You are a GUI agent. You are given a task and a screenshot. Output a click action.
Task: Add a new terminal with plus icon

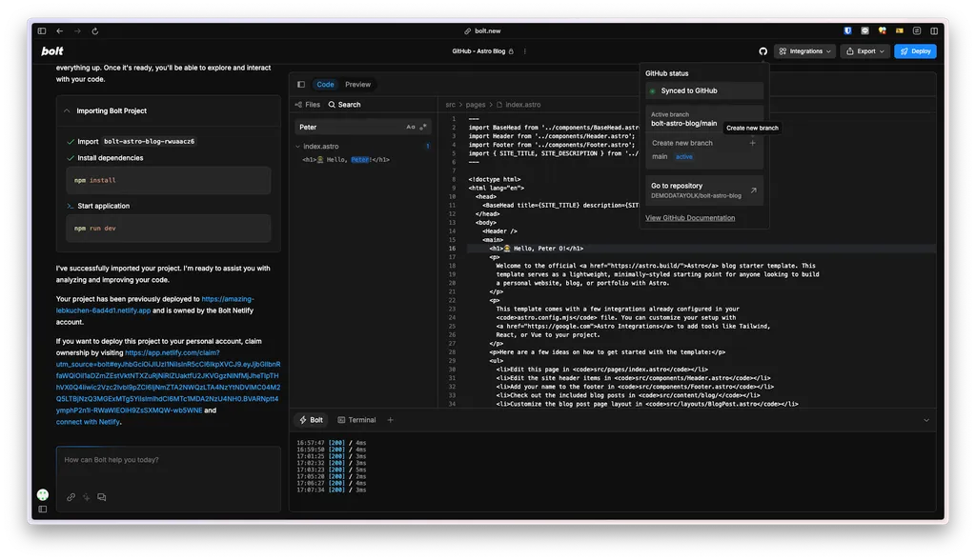pos(390,420)
